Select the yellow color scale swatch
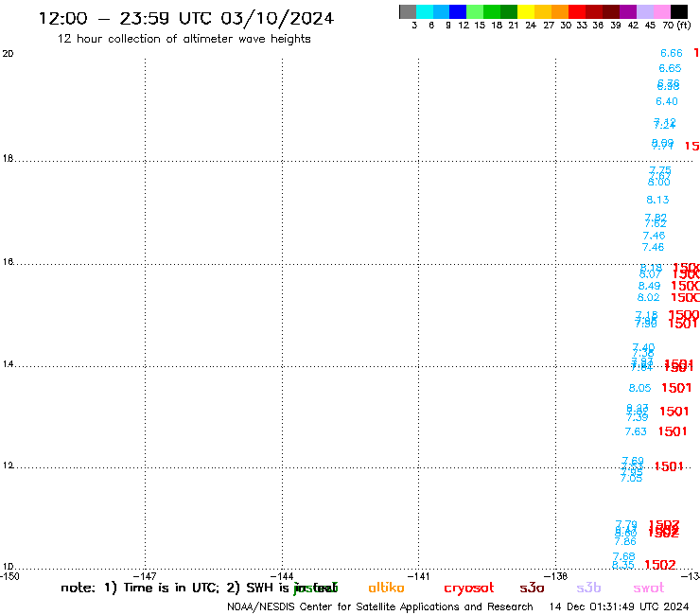700x615 pixels. pos(526,11)
